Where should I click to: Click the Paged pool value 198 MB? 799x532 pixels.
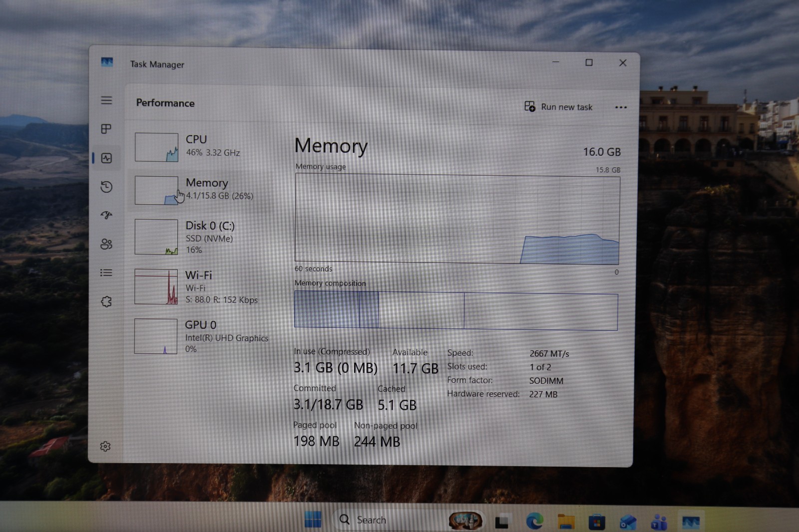coord(316,441)
